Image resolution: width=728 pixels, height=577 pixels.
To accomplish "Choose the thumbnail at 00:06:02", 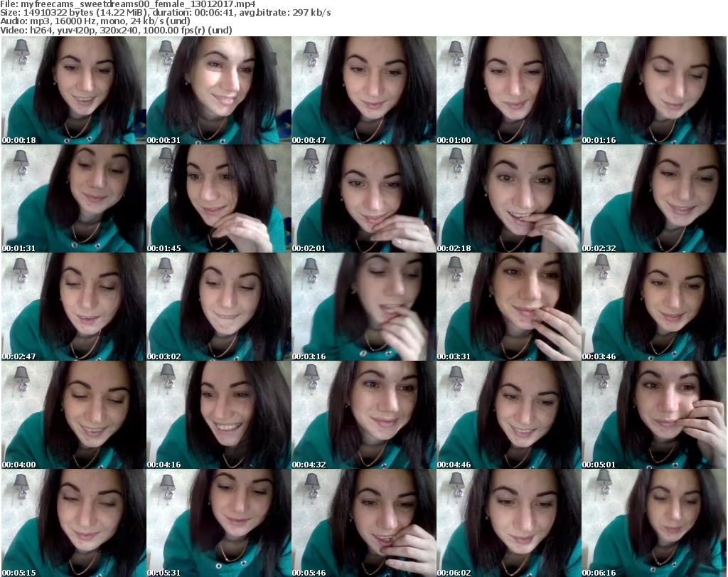I will [x=509, y=523].
